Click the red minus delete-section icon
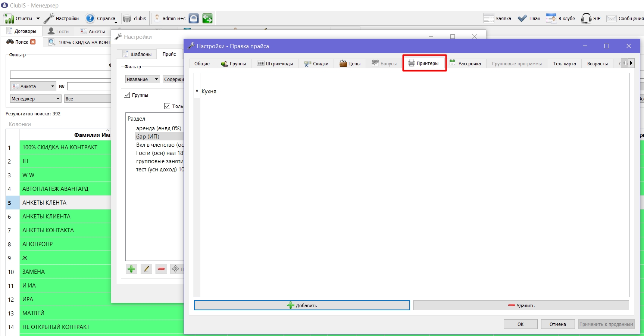Image resolution: width=644 pixels, height=336 pixels. tap(161, 269)
